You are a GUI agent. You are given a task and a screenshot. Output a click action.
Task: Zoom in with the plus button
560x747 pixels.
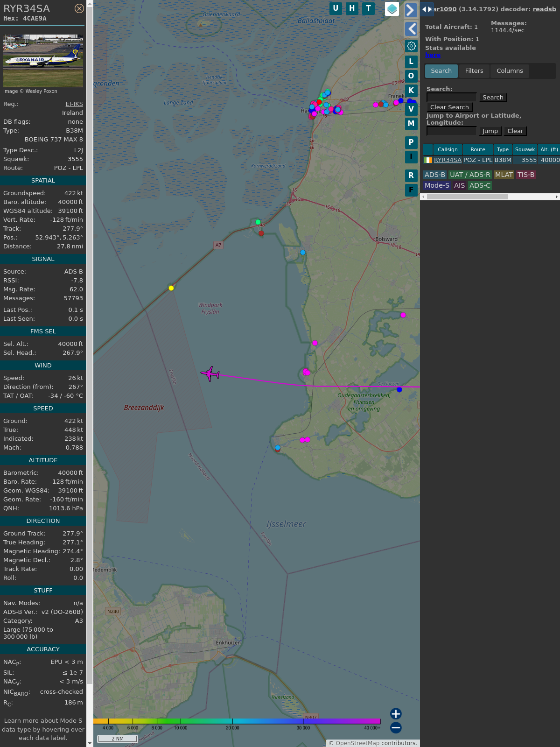[x=396, y=714]
